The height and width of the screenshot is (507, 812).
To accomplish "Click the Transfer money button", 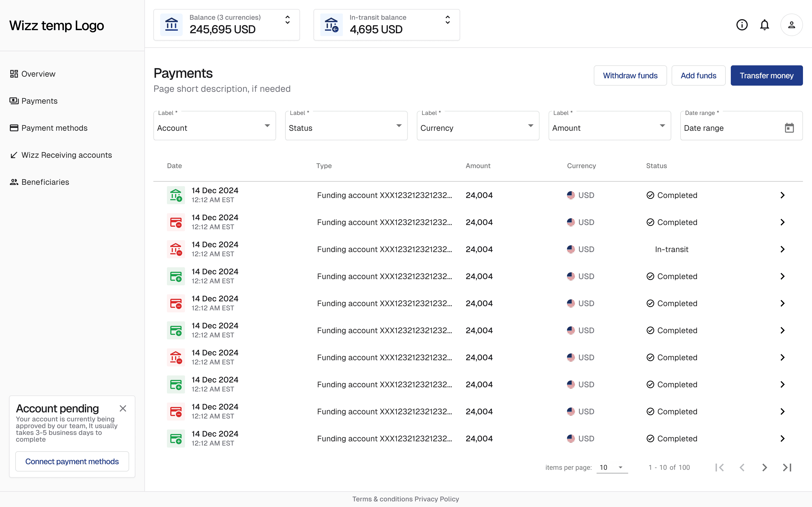I will click(766, 75).
